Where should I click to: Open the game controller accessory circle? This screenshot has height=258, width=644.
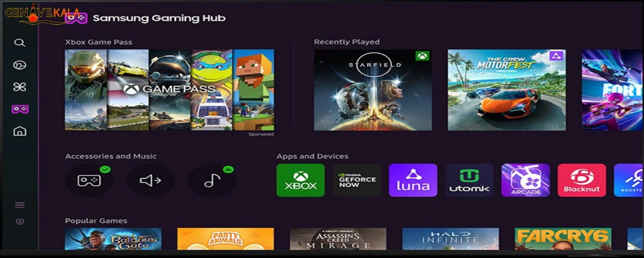(89, 180)
